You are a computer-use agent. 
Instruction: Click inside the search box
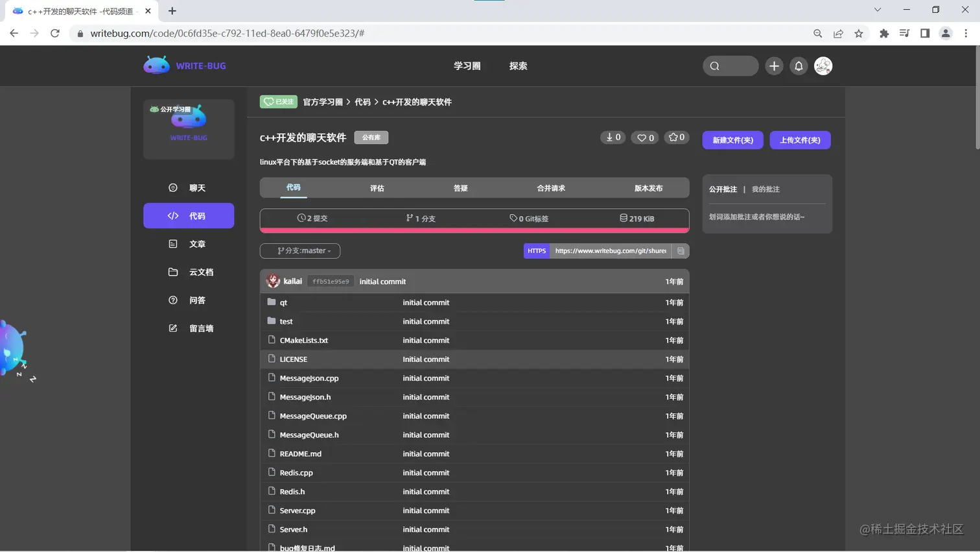(x=730, y=66)
